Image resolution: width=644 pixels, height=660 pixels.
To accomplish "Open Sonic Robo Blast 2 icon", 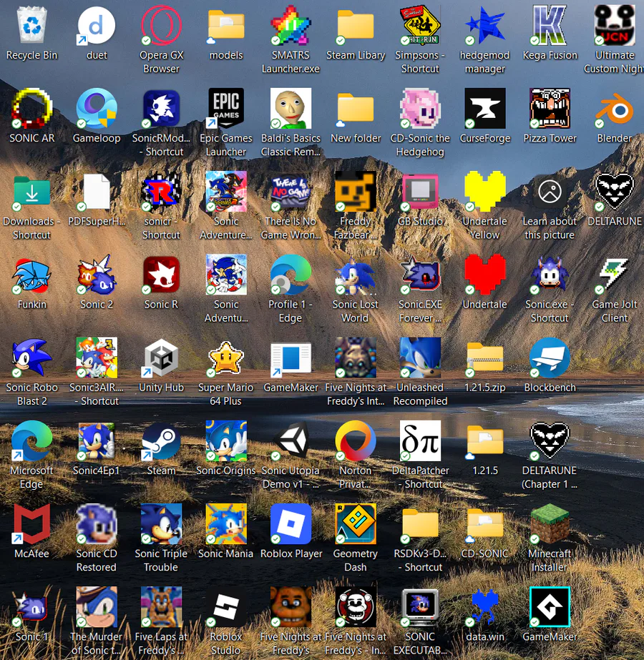I will pyautogui.click(x=31, y=358).
